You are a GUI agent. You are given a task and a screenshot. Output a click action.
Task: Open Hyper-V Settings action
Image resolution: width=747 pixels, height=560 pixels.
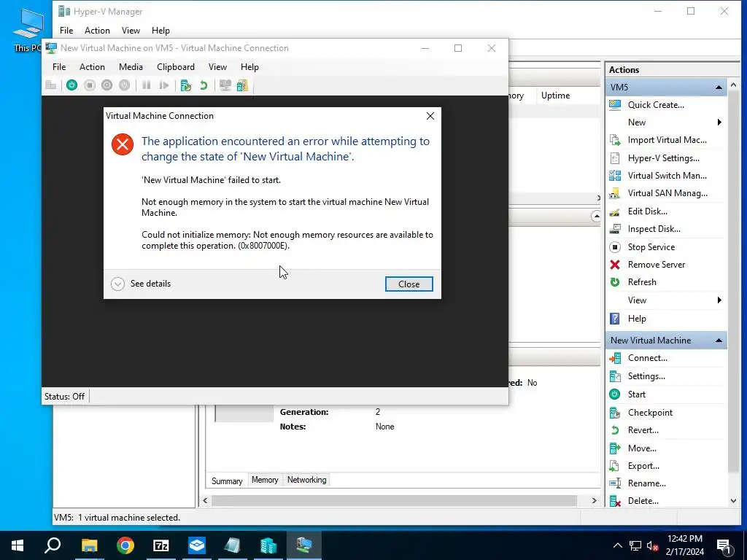(x=663, y=158)
